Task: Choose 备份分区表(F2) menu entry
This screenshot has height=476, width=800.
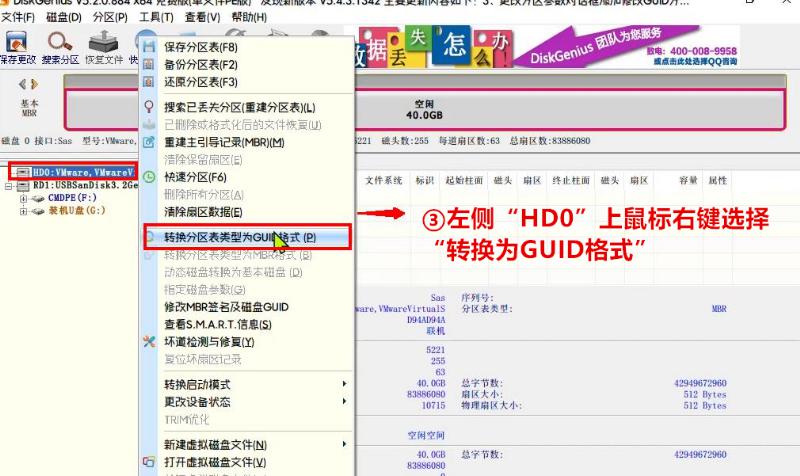Action: pos(201,64)
